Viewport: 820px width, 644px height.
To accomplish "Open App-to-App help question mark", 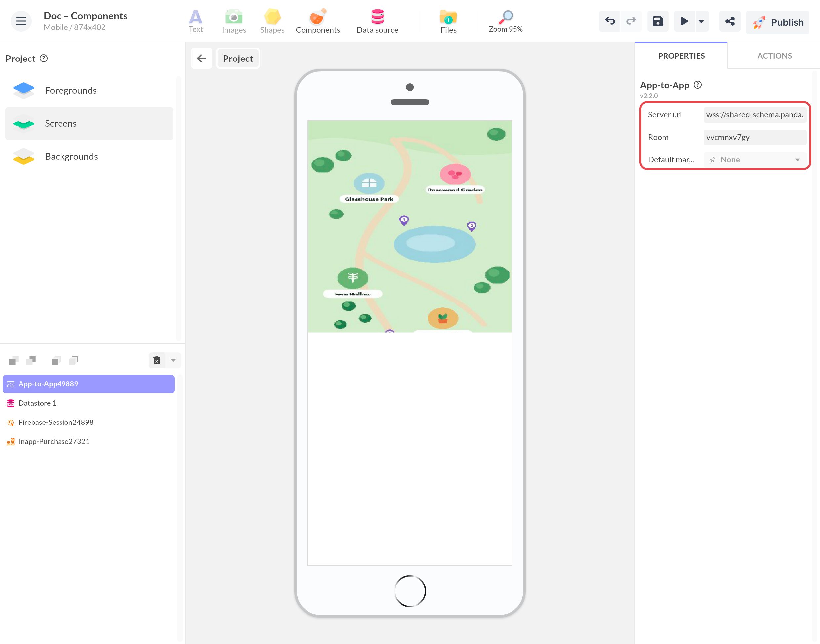I will (697, 85).
